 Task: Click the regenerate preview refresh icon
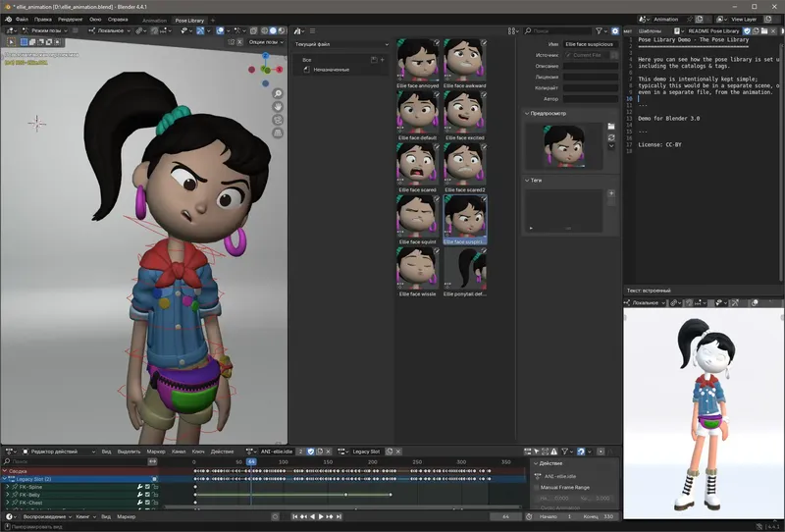tap(612, 137)
